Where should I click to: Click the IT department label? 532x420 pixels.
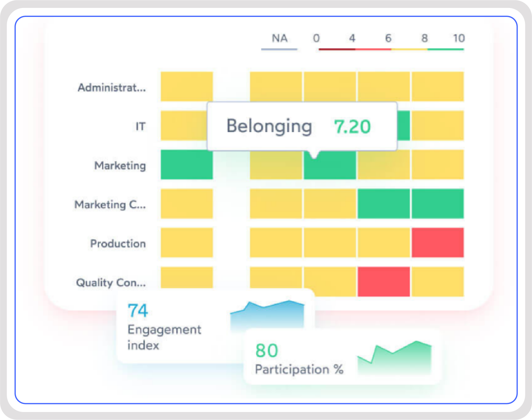[x=140, y=126]
